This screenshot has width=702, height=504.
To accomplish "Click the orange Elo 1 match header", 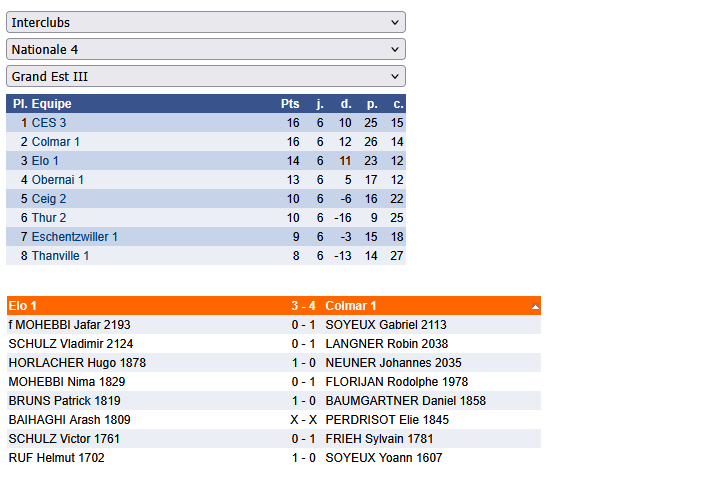I will tap(22, 306).
